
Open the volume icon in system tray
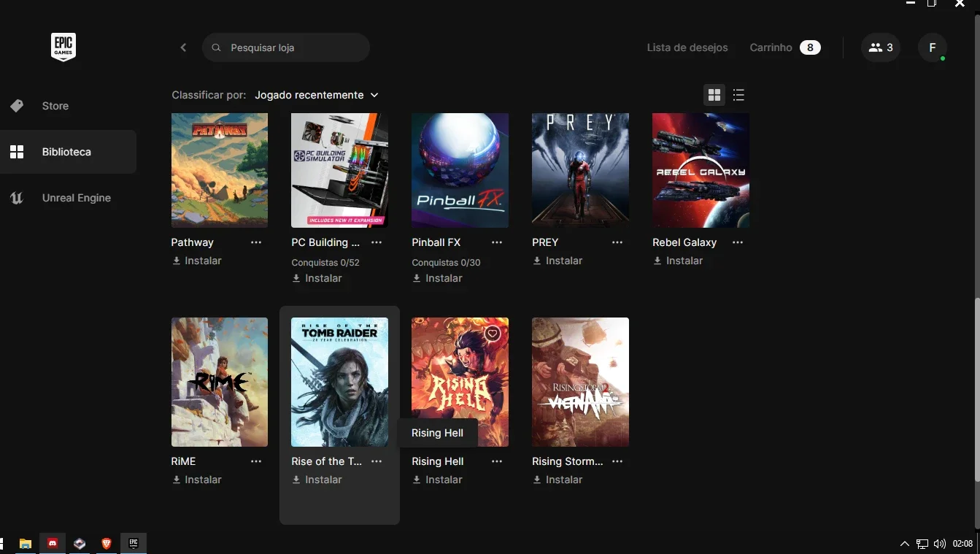pos(940,544)
